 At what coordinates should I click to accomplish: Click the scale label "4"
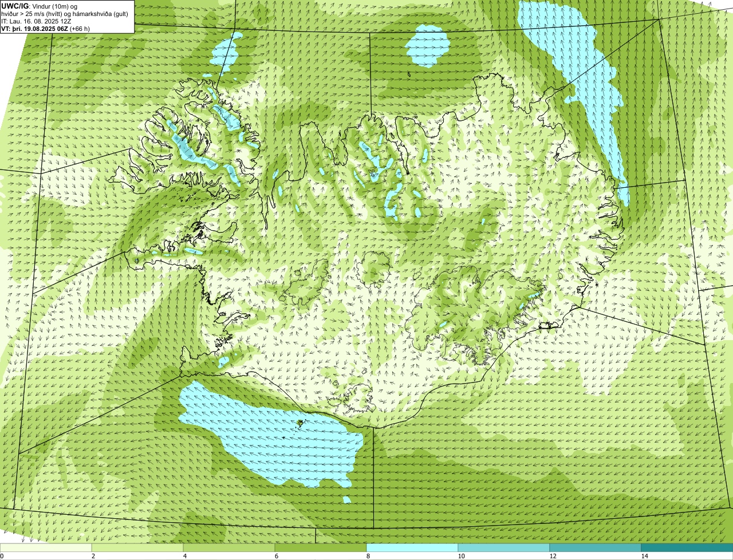(184, 556)
